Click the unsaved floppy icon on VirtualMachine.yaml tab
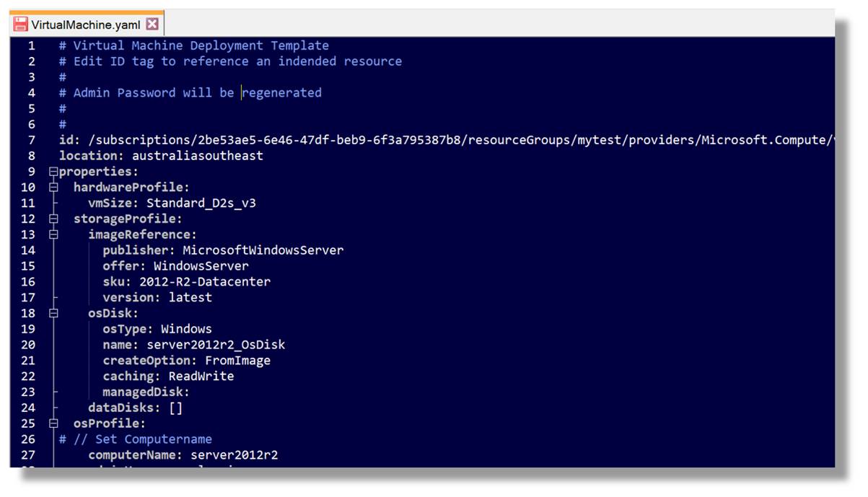Image resolution: width=868 pixels, height=497 pixels. pos(22,25)
